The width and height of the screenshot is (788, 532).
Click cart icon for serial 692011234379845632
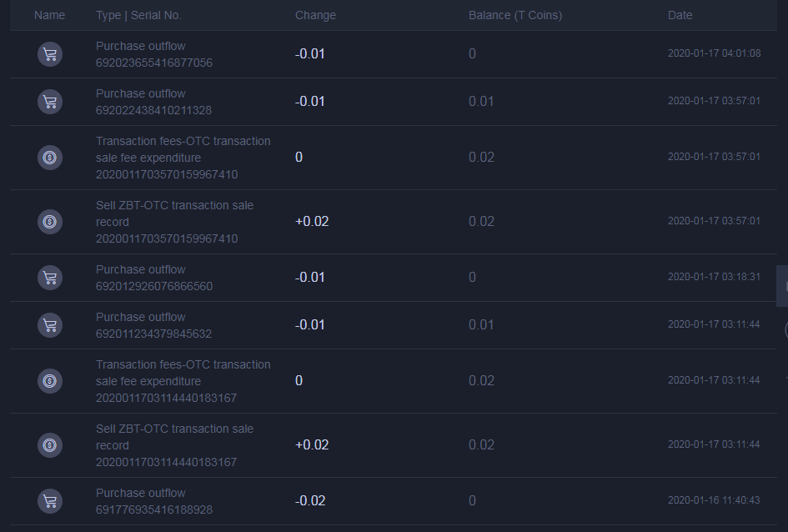click(x=50, y=325)
